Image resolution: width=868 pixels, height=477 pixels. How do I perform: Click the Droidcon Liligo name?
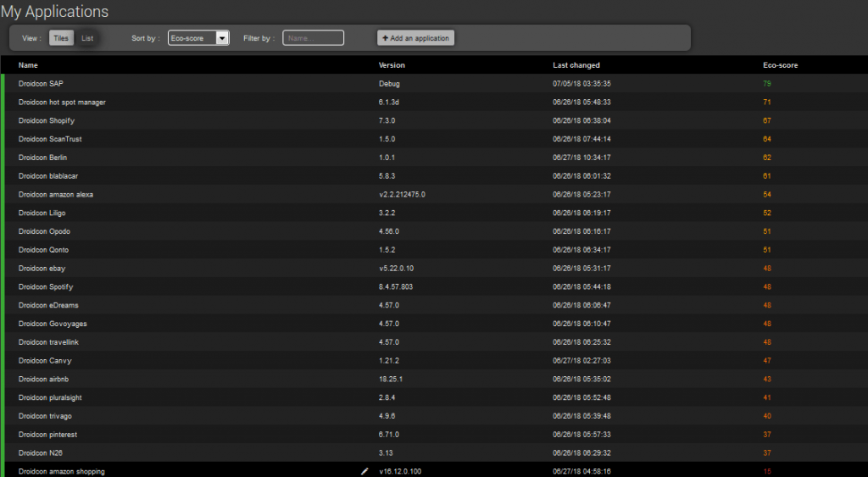pyautogui.click(x=42, y=213)
